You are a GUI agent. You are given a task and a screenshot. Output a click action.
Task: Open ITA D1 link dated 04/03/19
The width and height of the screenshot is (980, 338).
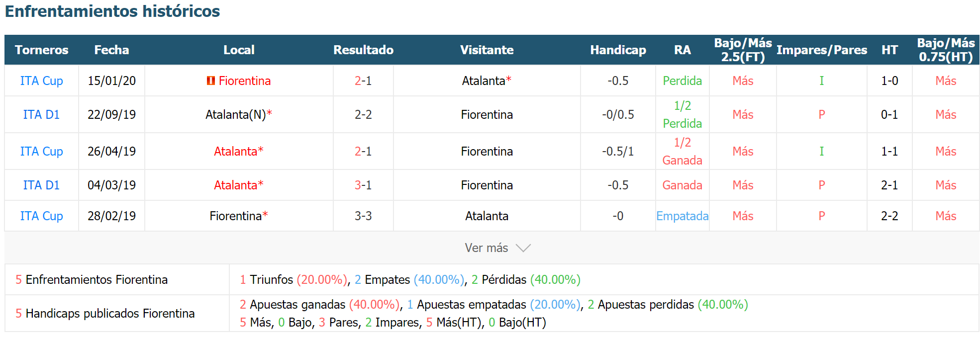pos(41,185)
